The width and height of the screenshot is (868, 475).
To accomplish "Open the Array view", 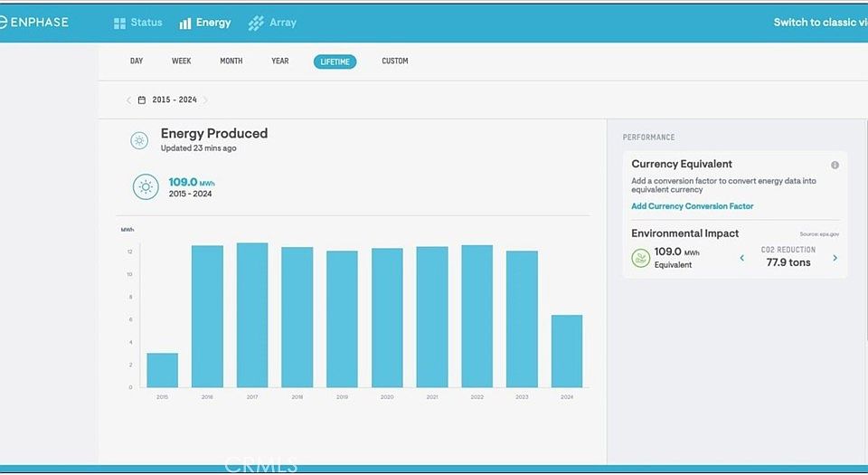I will pyautogui.click(x=272, y=23).
